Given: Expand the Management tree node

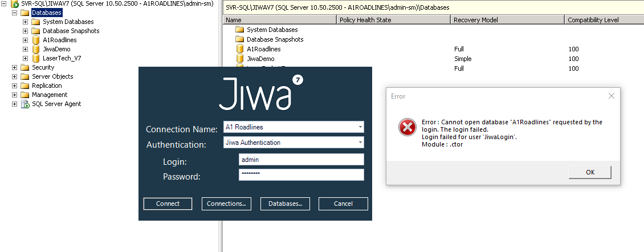Looking at the screenshot, I should click(x=14, y=95).
